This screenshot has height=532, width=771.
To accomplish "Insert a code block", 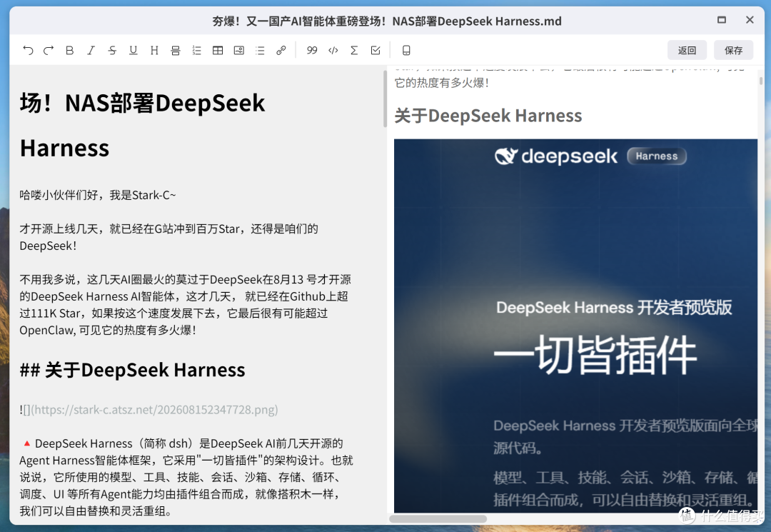I will tap(333, 50).
